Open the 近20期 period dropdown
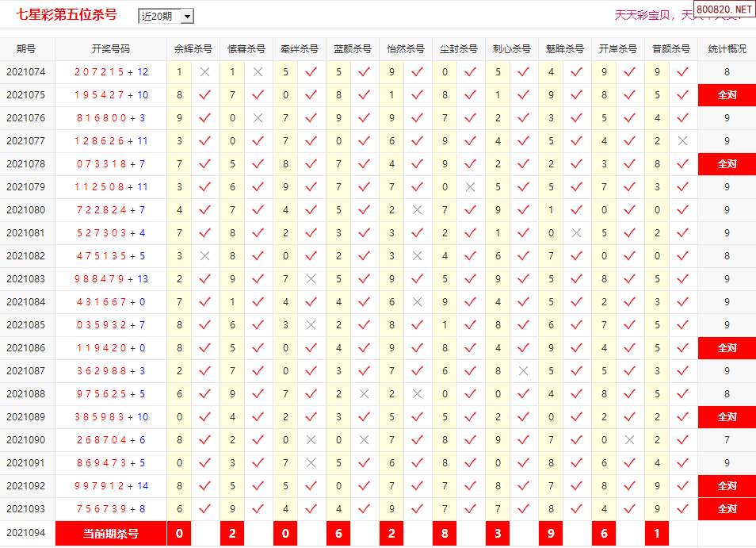The image size is (756, 548). click(x=166, y=16)
